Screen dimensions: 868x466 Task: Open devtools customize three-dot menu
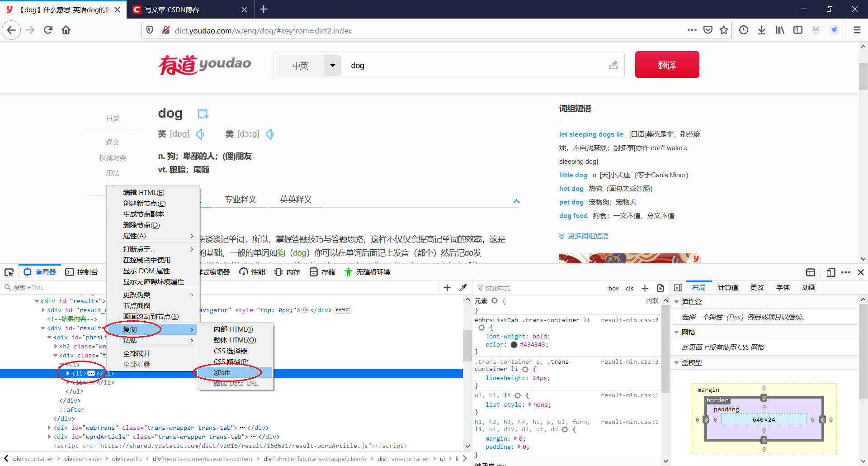846,272
